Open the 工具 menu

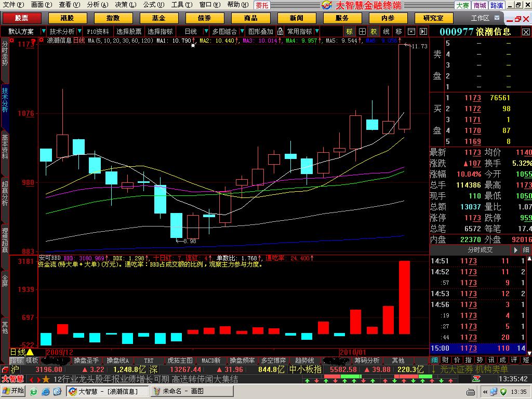(x=181, y=5)
